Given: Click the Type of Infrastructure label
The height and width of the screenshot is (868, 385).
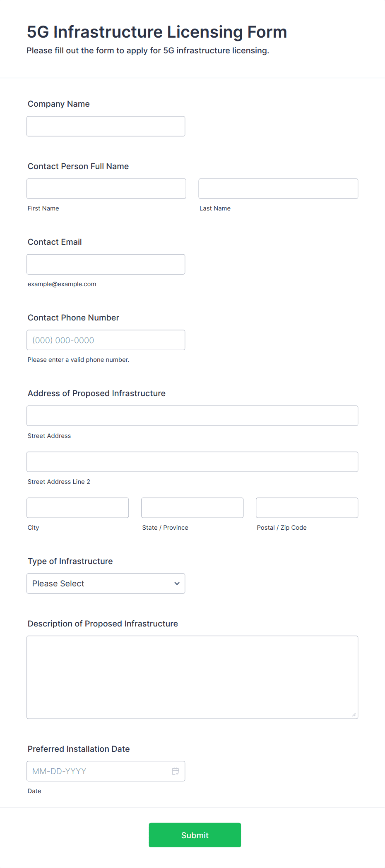Looking at the screenshot, I should (70, 561).
